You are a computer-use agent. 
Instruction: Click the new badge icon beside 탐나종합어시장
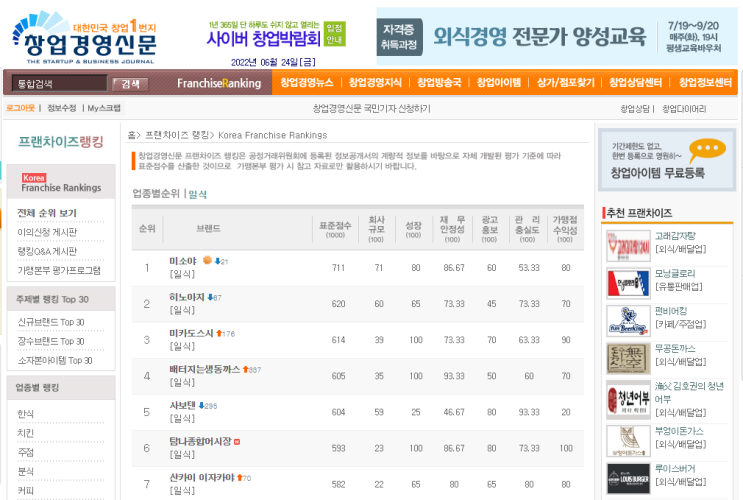pyautogui.click(x=237, y=442)
